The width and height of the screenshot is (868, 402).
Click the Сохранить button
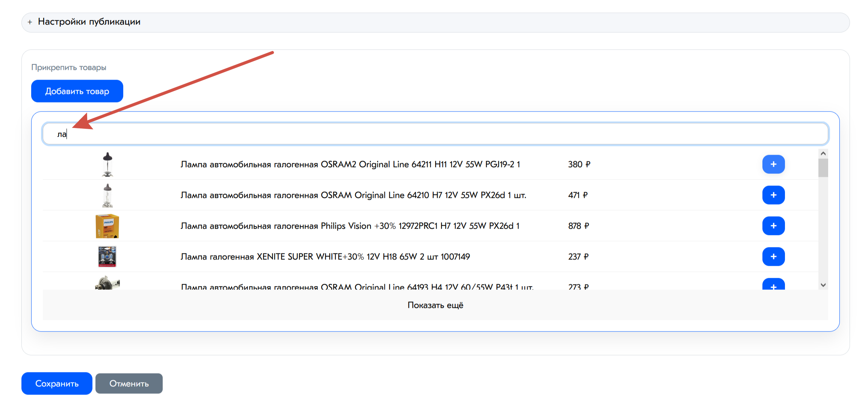pos(57,384)
